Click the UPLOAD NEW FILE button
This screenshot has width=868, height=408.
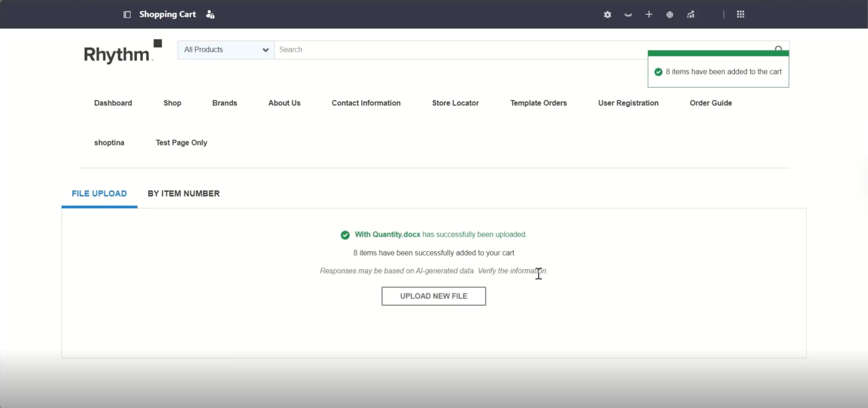[434, 296]
